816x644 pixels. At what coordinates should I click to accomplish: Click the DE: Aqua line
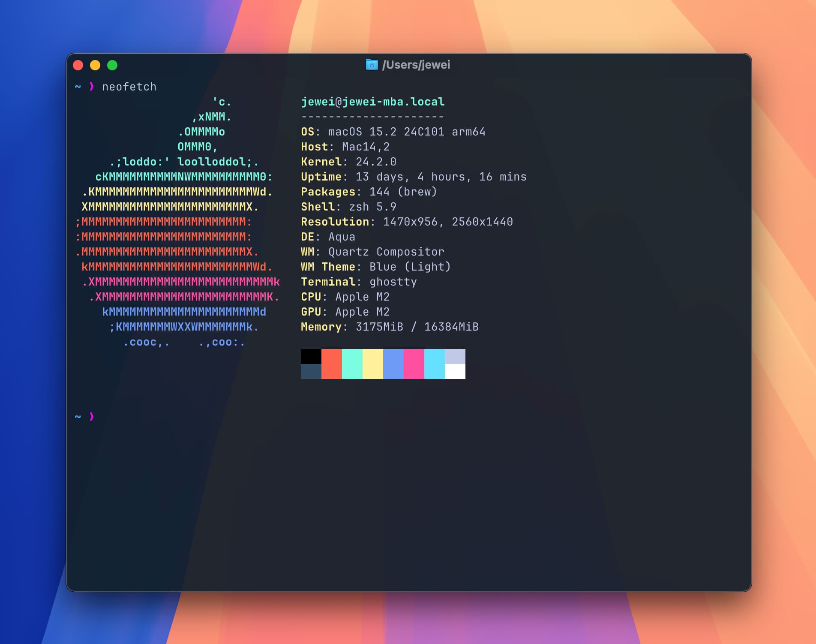pyautogui.click(x=328, y=237)
